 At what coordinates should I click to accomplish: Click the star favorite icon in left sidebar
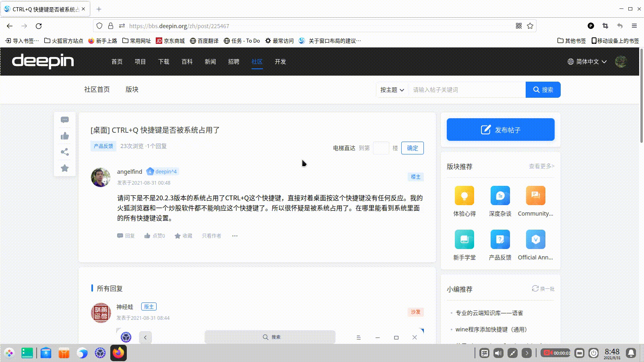(x=65, y=168)
